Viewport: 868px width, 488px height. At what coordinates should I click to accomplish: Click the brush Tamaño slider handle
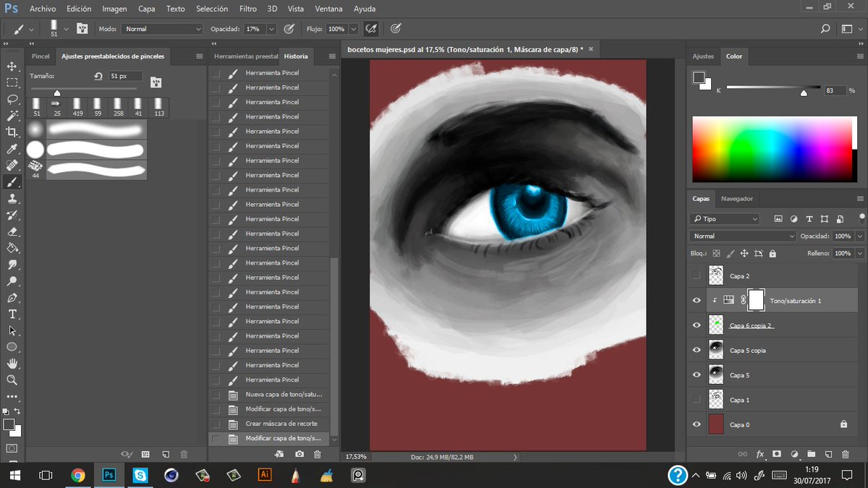point(57,93)
